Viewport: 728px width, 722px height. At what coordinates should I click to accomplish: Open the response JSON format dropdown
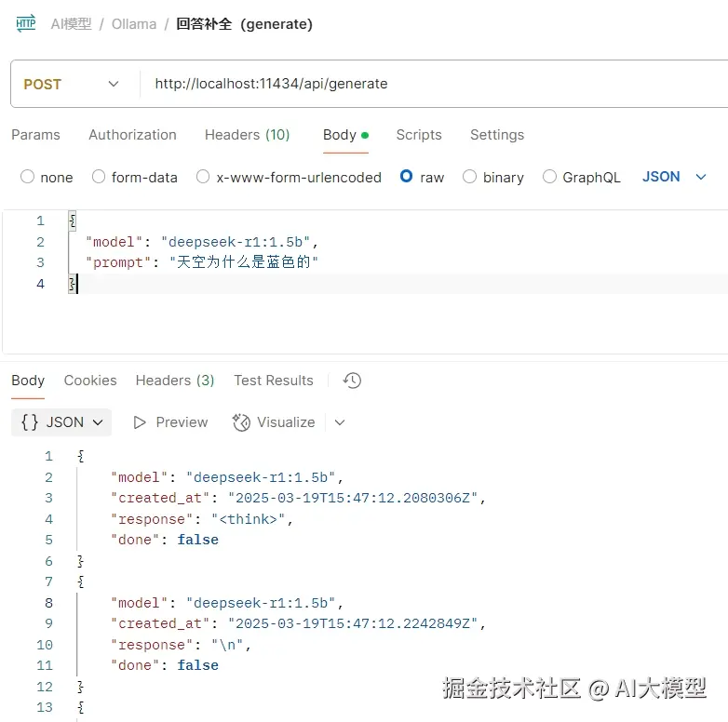point(61,422)
